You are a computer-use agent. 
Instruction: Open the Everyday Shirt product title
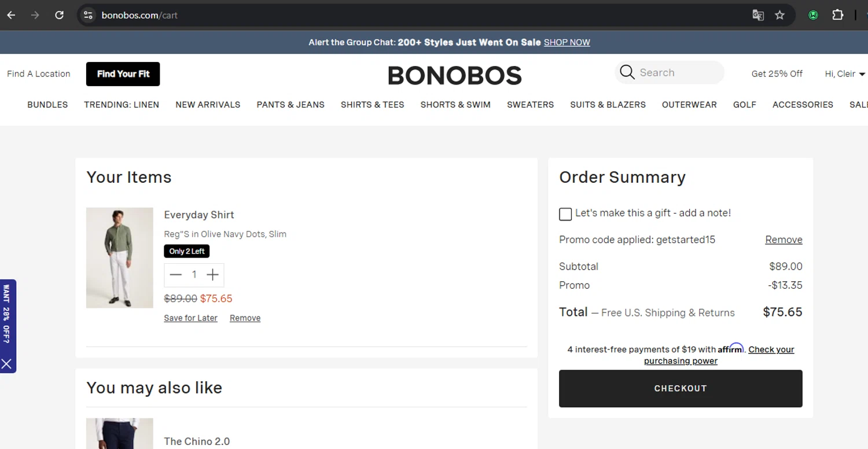pyautogui.click(x=199, y=215)
